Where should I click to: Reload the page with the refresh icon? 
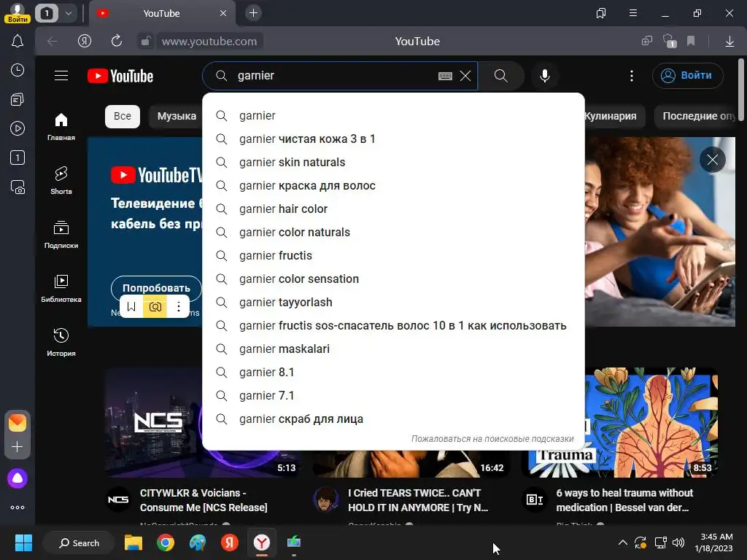tap(117, 41)
